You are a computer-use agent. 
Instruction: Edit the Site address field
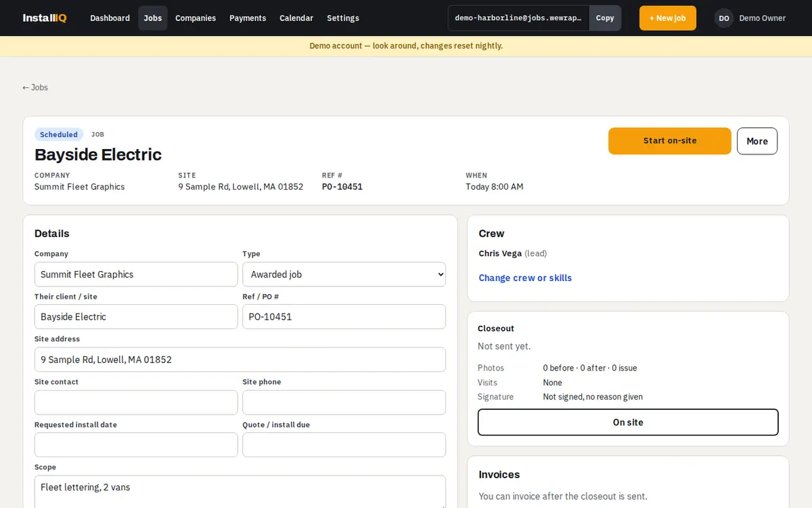(240, 360)
